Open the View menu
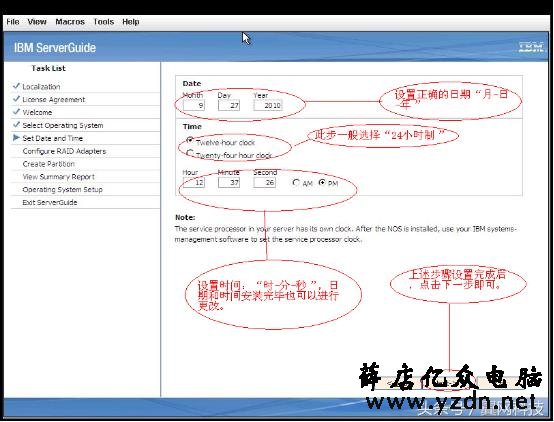This screenshot has height=422, width=554. 37,22
